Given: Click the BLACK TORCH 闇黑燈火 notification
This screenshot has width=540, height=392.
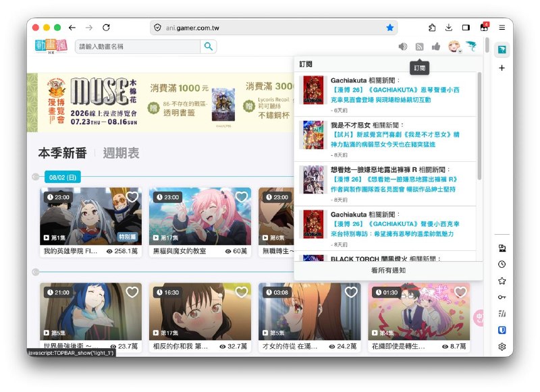Looking at the screenshot, I should tap(385, 256).
